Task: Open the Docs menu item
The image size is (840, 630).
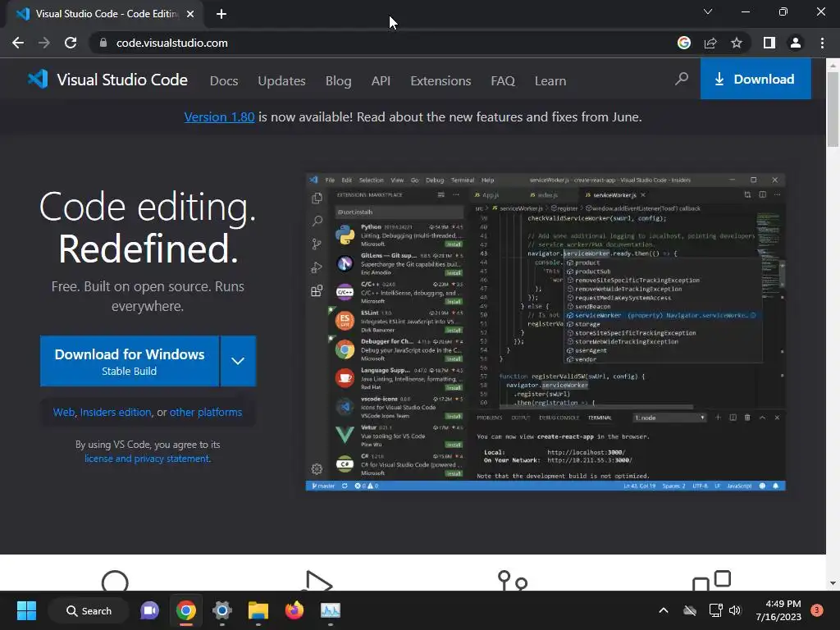Action: (224, 81)
